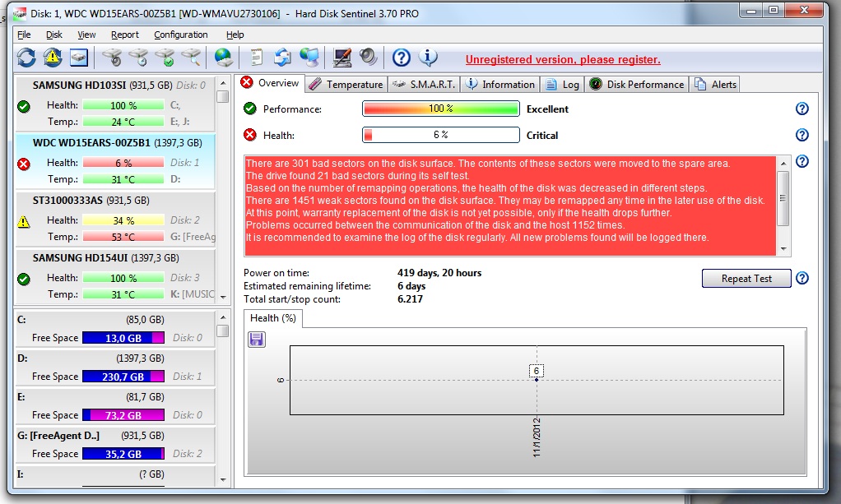Open Help question mark in toolbar
Screen dimensions: 841x504
click(402, 58)
